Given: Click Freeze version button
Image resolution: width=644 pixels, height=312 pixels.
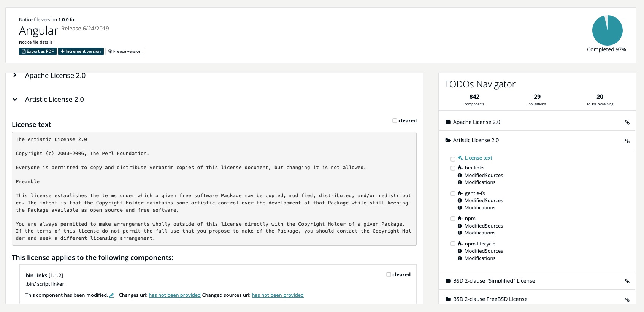Looking at the screenshot, I should click(x=125, y=51).
